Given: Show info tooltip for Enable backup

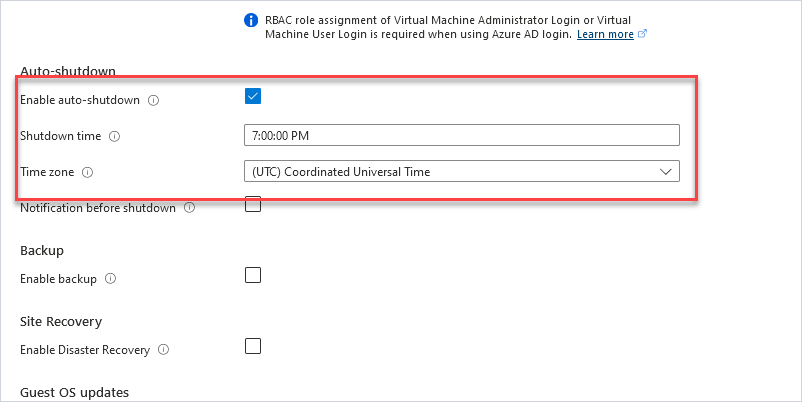Looking at the screenshot, I should [x=110, y=279].
